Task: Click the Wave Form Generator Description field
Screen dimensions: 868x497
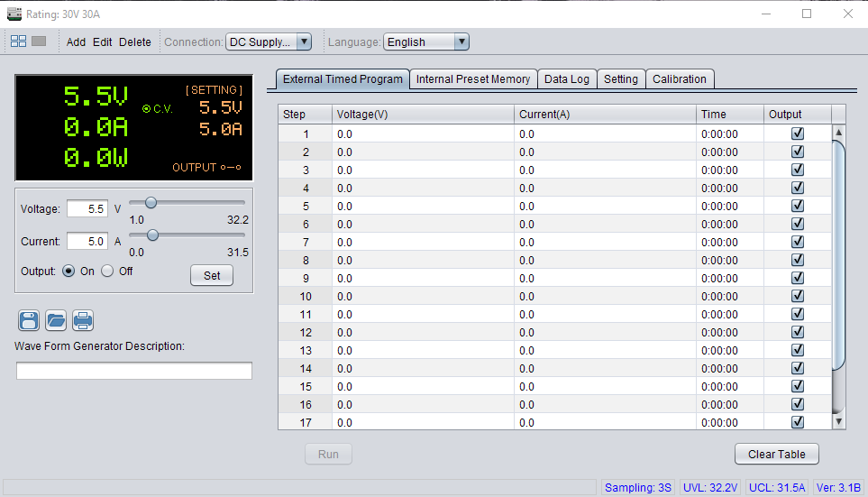Action: 134,371
